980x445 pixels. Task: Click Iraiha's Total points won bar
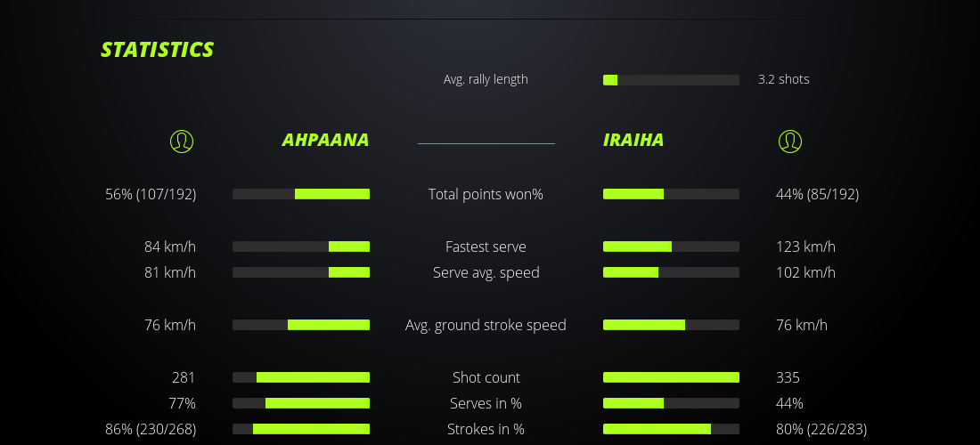[671, 194]
